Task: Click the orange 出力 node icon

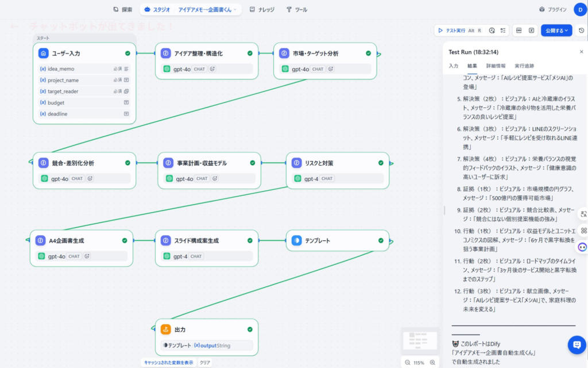Action: tap(166, 329)
